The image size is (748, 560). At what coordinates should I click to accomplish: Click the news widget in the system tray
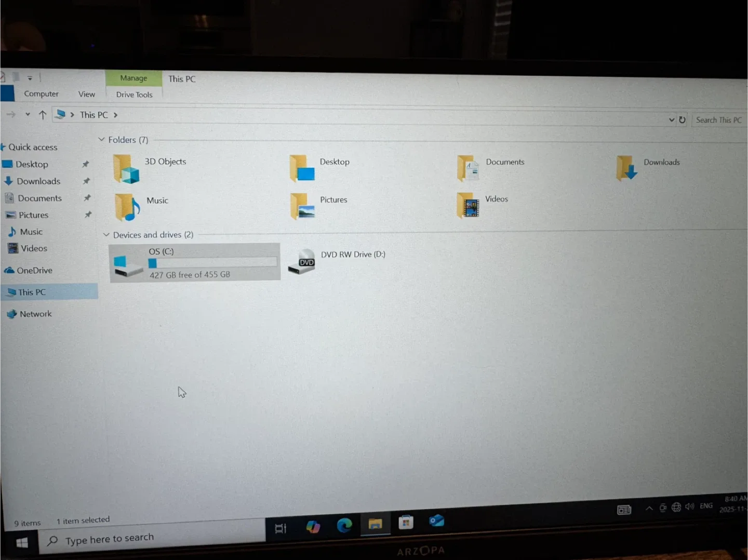pyautogui.click(x=624, y=510)
